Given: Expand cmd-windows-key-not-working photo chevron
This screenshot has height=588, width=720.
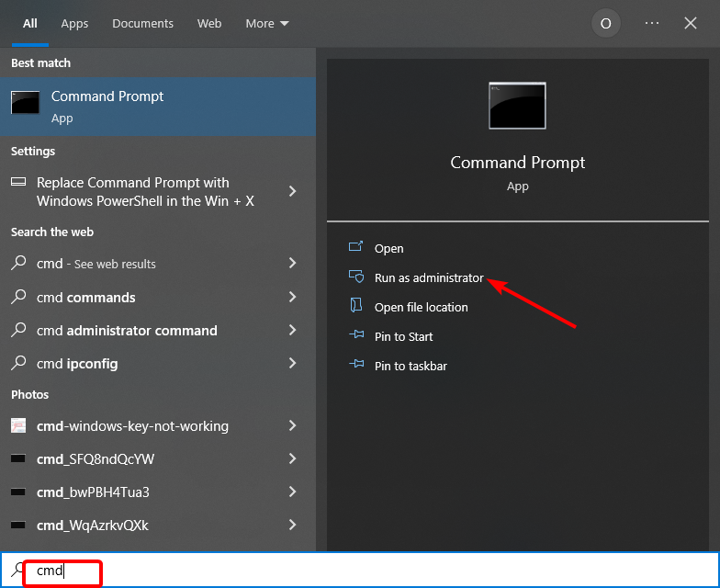Looking at the screenshot, I should [292, 425].
